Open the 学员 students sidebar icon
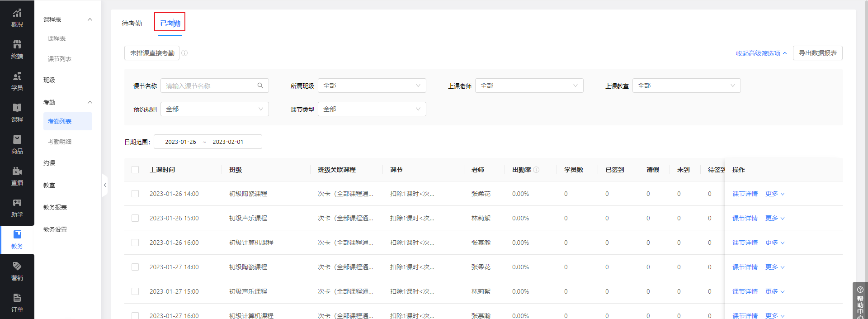 click(17, 81)
